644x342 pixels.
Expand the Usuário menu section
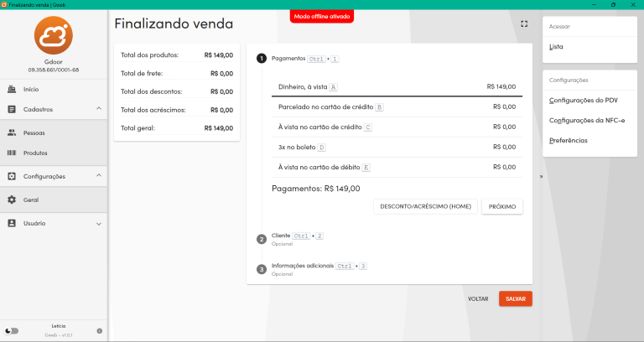click(x=98, y=224)
